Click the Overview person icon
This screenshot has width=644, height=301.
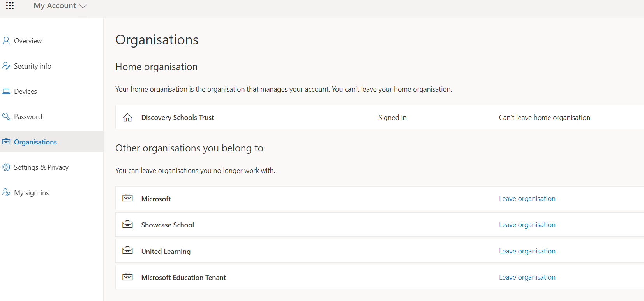6,40
